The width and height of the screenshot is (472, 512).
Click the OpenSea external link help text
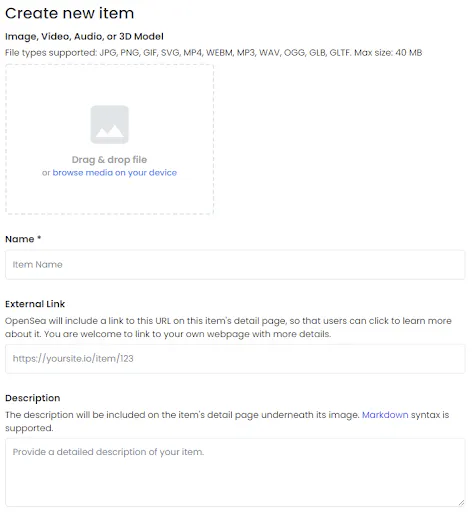(x=228, y=327)
